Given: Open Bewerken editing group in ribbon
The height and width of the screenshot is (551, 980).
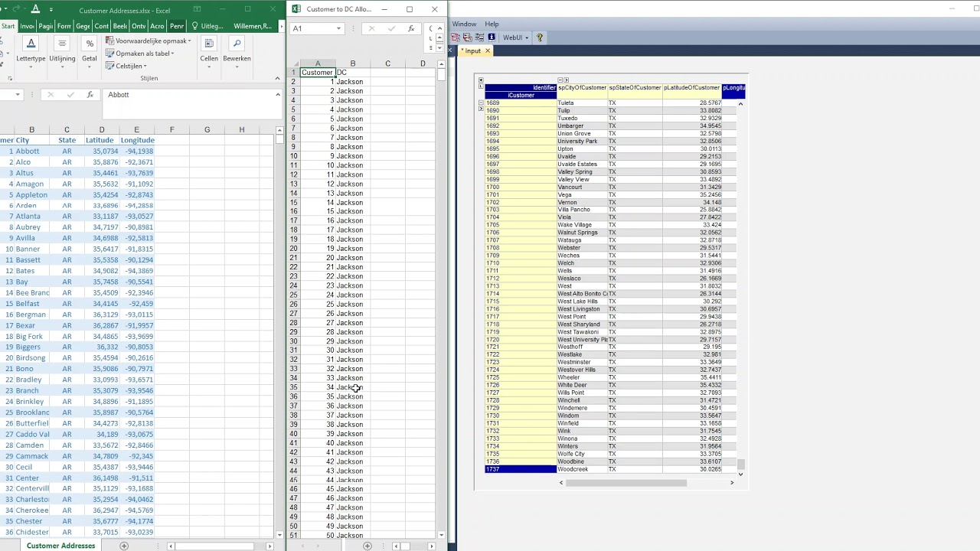Looking at the screenshot, I should (237, 52).
